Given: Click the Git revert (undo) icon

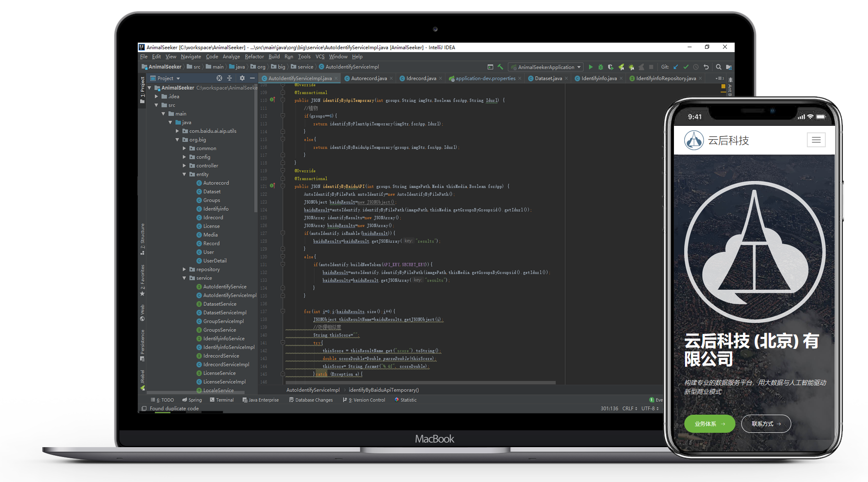Looking at the screenshot, I should coord(706,67).
